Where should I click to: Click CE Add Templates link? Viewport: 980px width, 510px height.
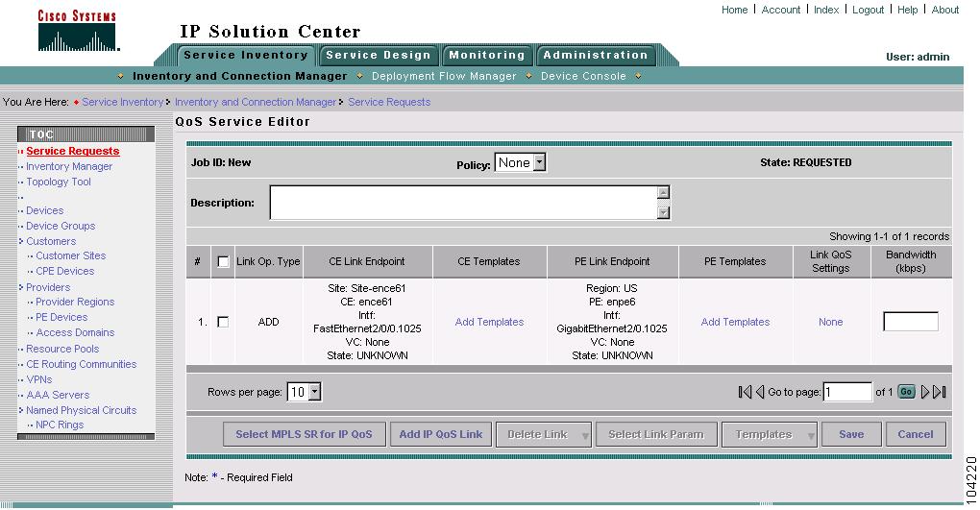pos(489,322)
